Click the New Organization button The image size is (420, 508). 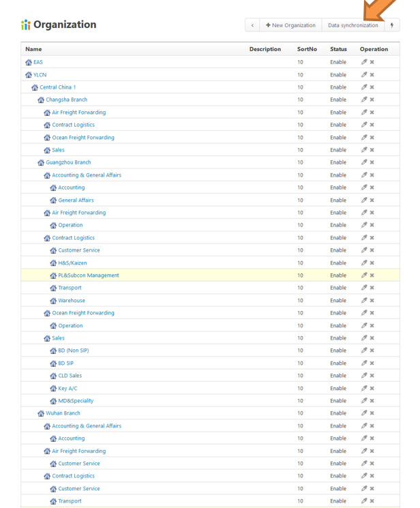pos(290,25)
